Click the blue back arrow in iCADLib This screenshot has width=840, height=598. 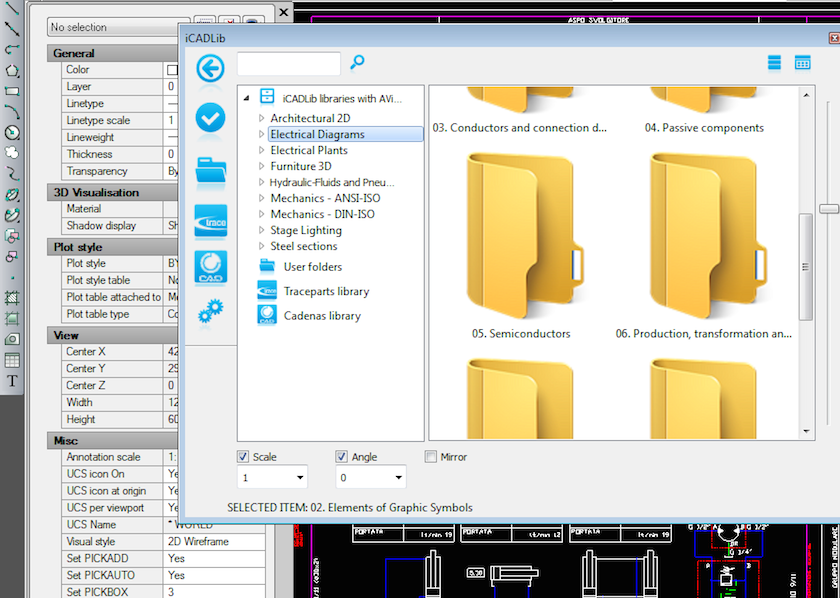(210, 68)
